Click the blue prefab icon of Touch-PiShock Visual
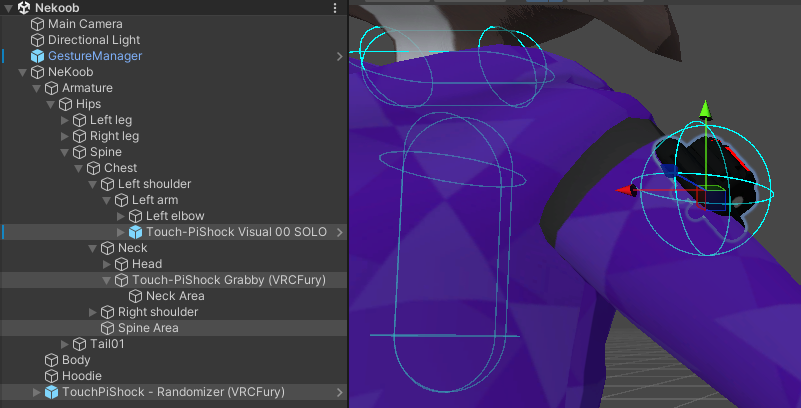Viewport: 801px width, 408px height. pyautogui.click(x=135, y=232)
